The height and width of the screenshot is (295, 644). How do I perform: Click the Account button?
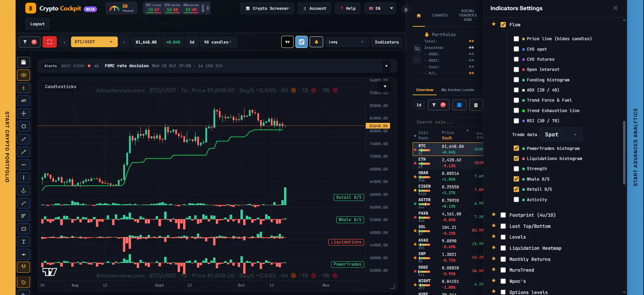coord(314,8)
